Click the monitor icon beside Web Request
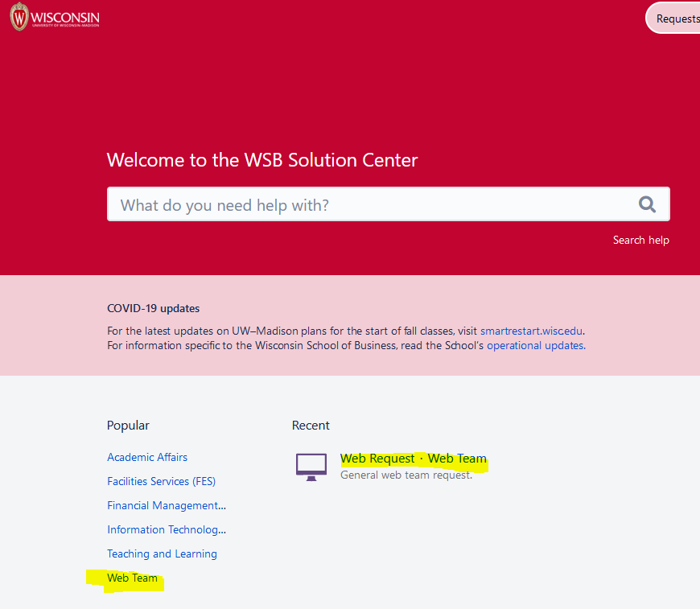 tap(311, 466)
